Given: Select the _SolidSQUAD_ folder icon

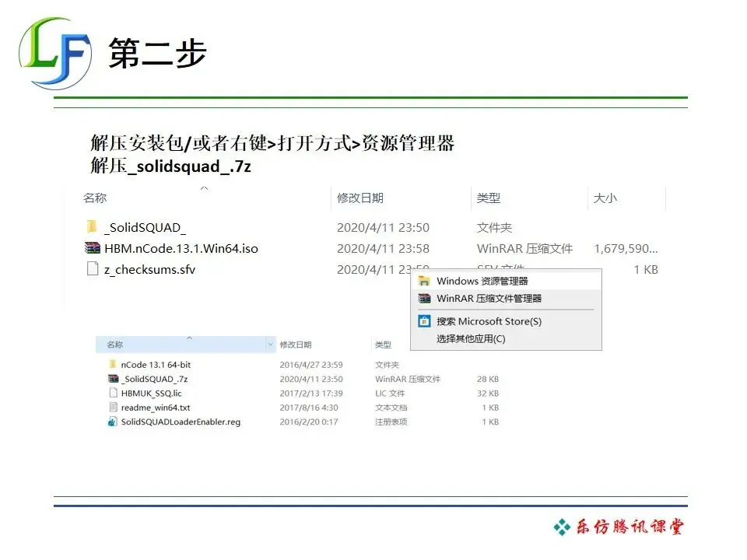Looking at the screenshot, I should (x=92, y=227).
